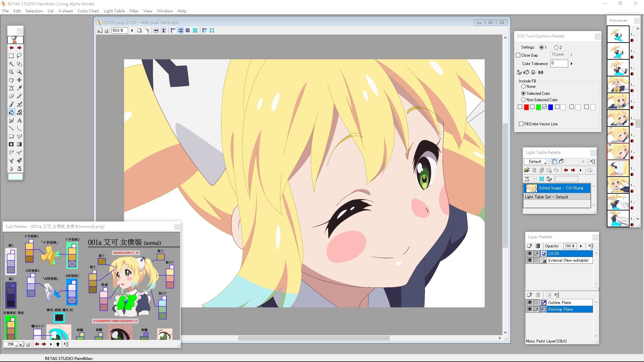Image resolution: width=644 pixels, height=362 pixels.
Task: Open light table image folder icon
Action: click(527, 170)
